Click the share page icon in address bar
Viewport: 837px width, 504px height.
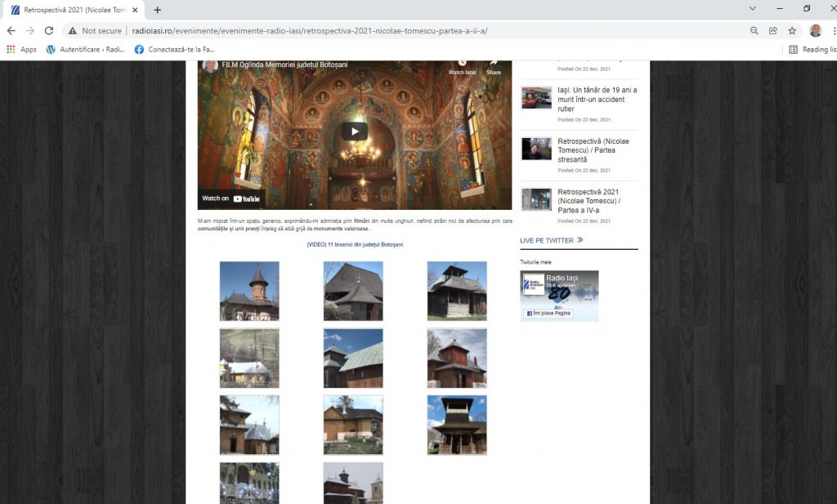(773, 30)
